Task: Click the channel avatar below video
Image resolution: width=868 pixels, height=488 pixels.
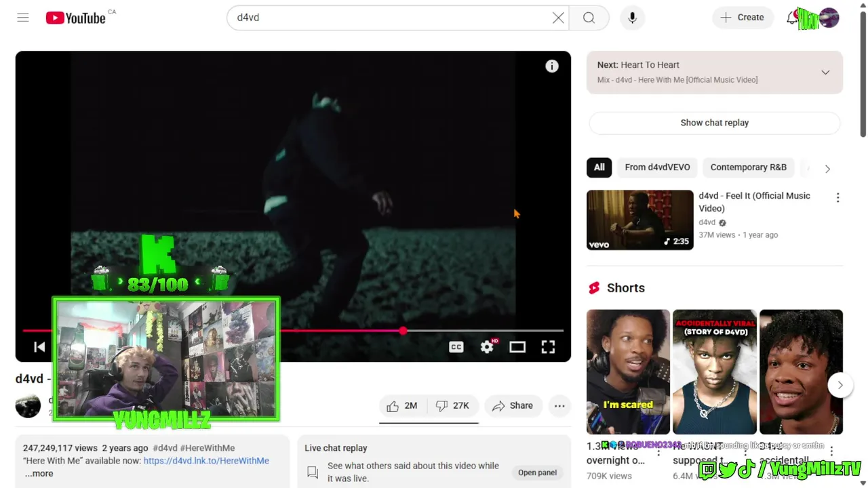Action: [28, 405]
